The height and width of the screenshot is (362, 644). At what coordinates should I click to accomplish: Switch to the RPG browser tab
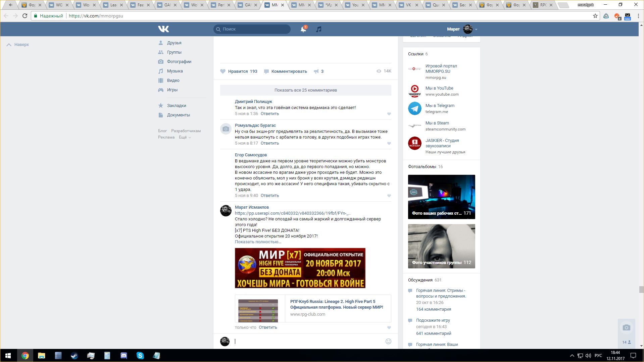pyautogui.click(x=543, y=5)
